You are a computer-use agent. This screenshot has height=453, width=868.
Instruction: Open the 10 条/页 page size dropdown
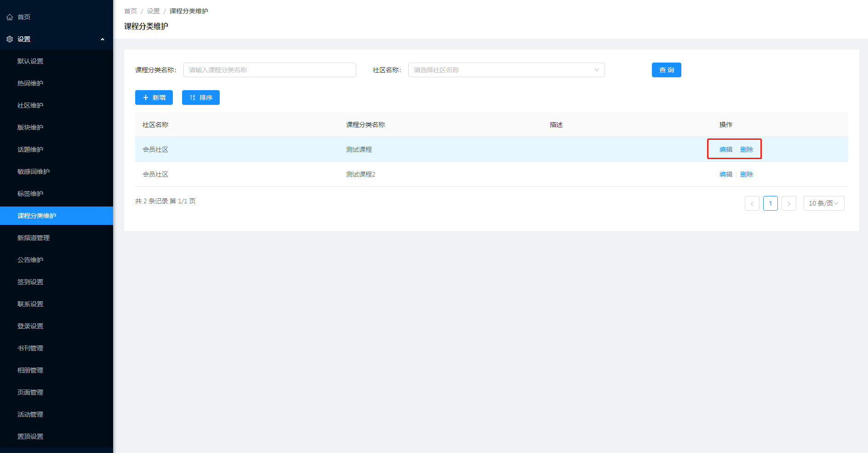pos(824,203)
